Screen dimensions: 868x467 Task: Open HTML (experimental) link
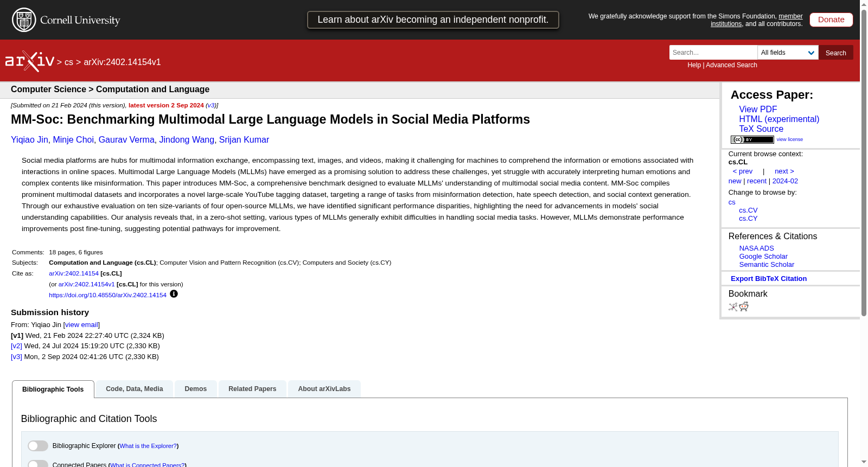(x=779, y=119)
